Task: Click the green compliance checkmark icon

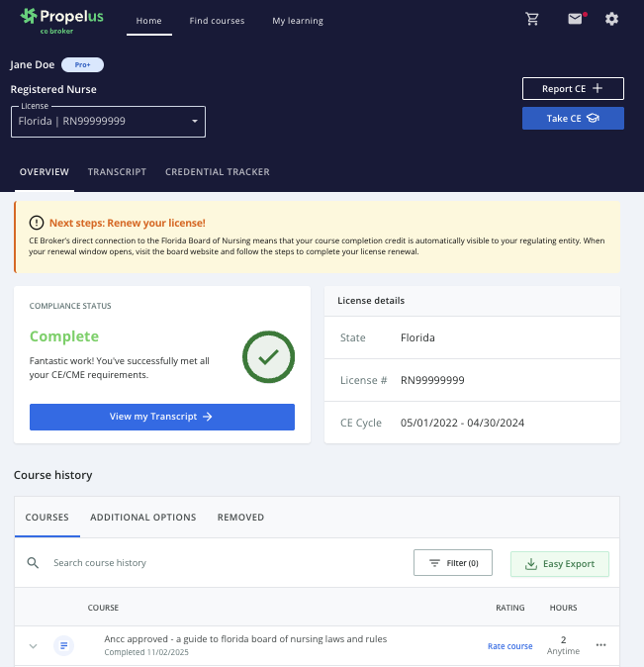Action: pos(268,356)
